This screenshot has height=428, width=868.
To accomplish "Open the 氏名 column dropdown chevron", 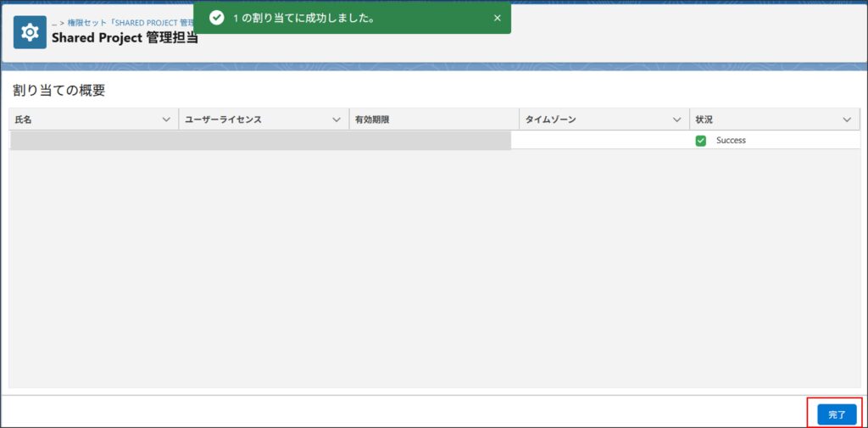I will point(166,120).
